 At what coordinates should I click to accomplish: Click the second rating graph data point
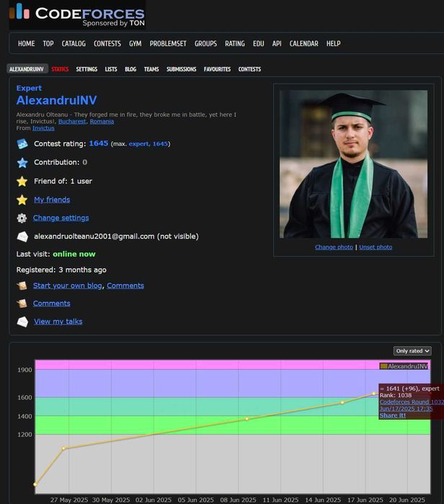(x=63, y=448)
